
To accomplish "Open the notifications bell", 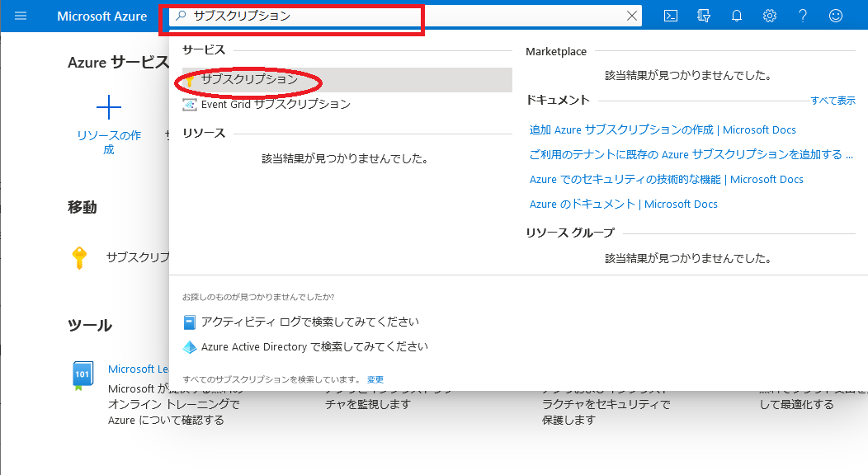I will tap(737, 16).
